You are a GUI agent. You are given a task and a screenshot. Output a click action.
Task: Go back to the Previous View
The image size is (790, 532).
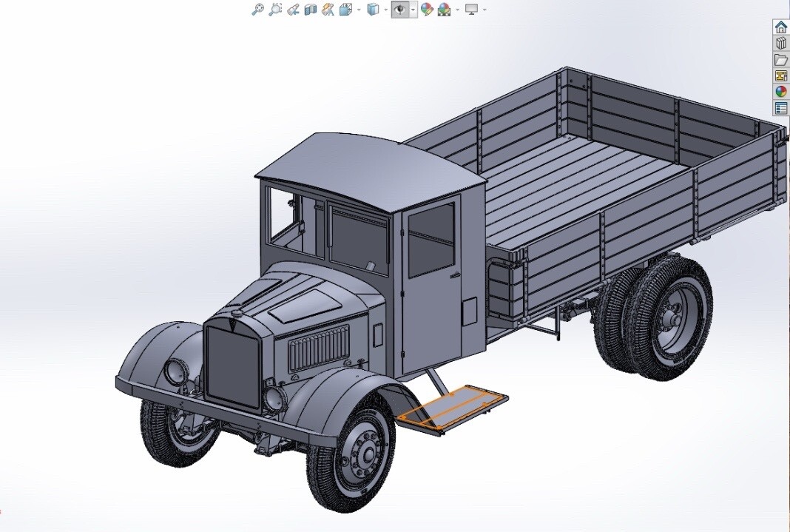click(x=293, y=9)
